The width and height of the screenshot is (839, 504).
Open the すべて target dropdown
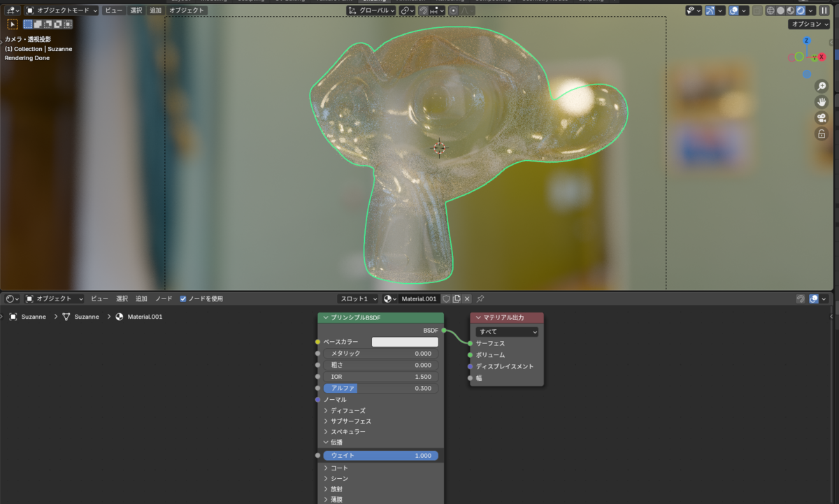(507, 331)
